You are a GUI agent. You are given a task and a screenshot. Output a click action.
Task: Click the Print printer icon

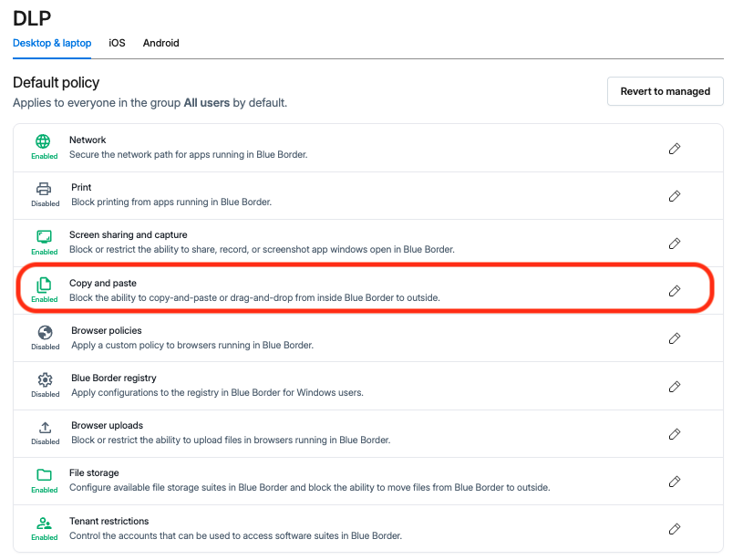click(44, 189)
